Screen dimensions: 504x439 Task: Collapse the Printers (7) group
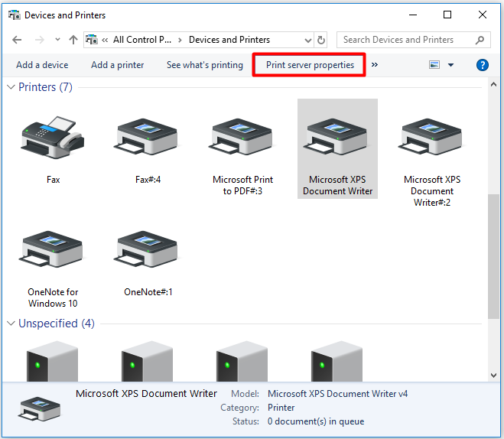coord(11,87)
